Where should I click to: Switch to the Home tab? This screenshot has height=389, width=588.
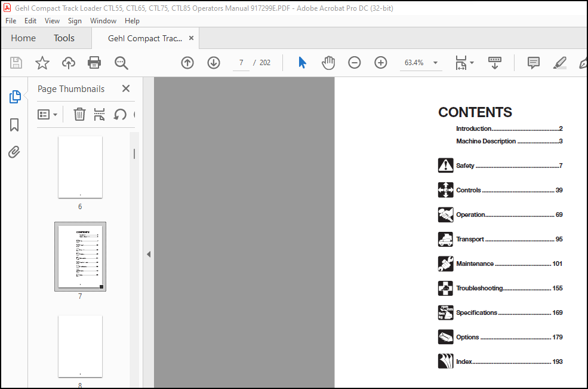click(23, 38)
